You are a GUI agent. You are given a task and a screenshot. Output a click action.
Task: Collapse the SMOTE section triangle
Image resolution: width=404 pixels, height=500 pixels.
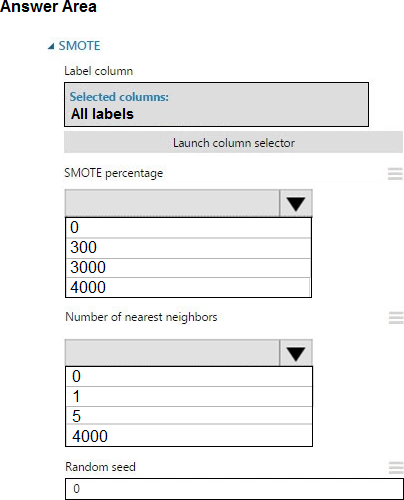51,46
